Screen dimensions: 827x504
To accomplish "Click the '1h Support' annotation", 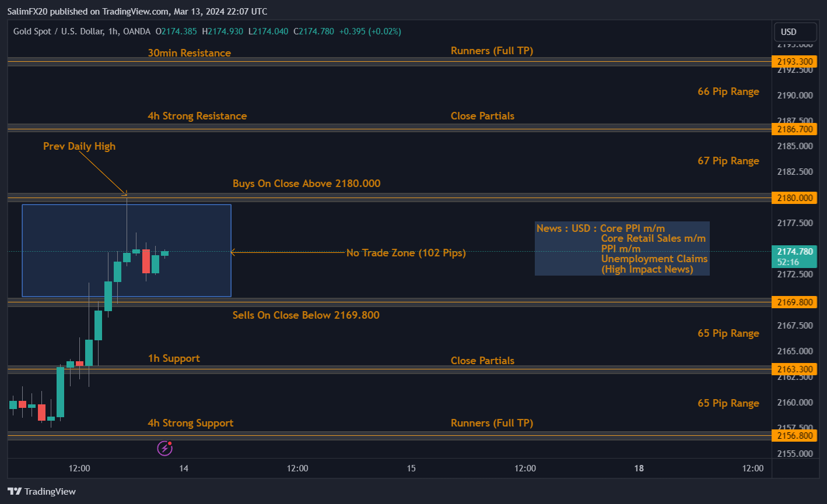I will click(x=174, y=358).
